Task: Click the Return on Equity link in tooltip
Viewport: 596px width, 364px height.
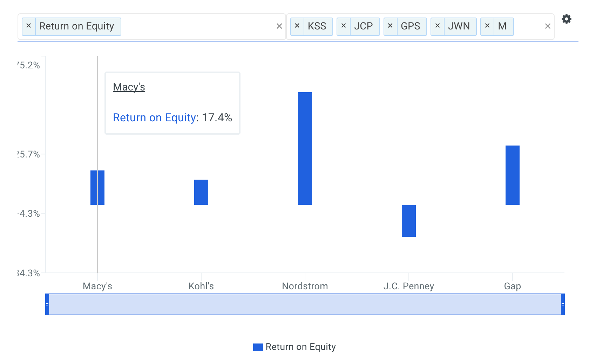Action: [x=154, y=117]
